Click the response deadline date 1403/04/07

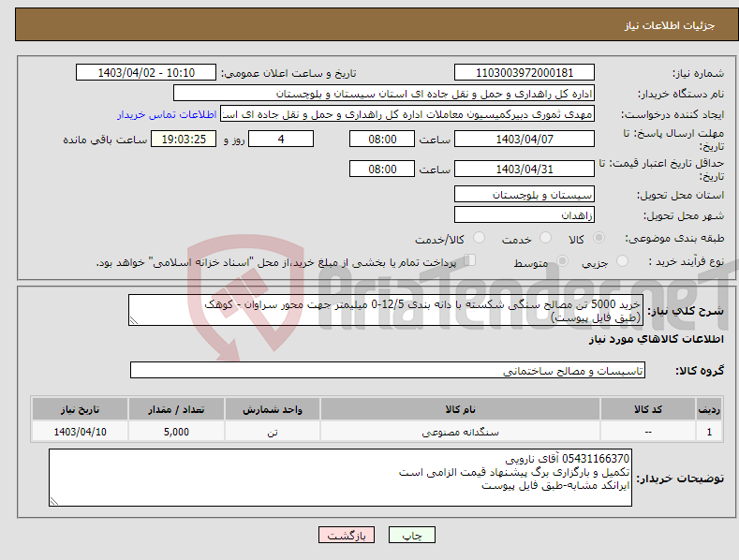click(525, 139)
